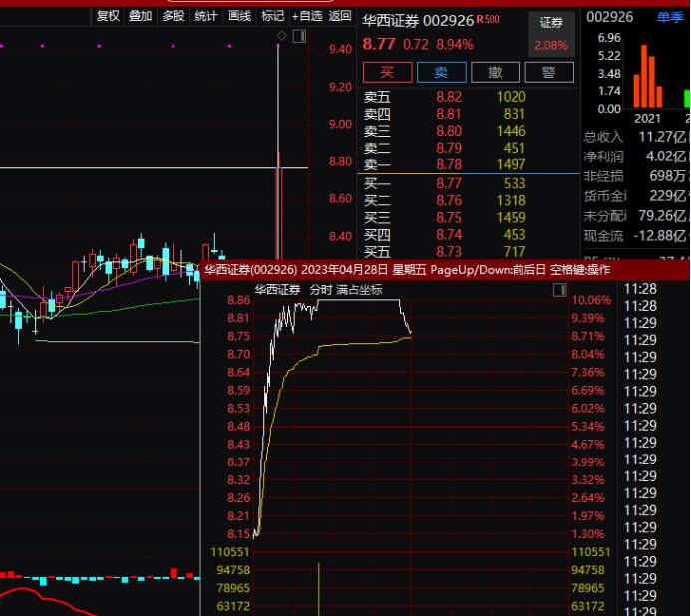Select the 卖三 row at 8.80

pyautogui.click(x=445, y=131)
